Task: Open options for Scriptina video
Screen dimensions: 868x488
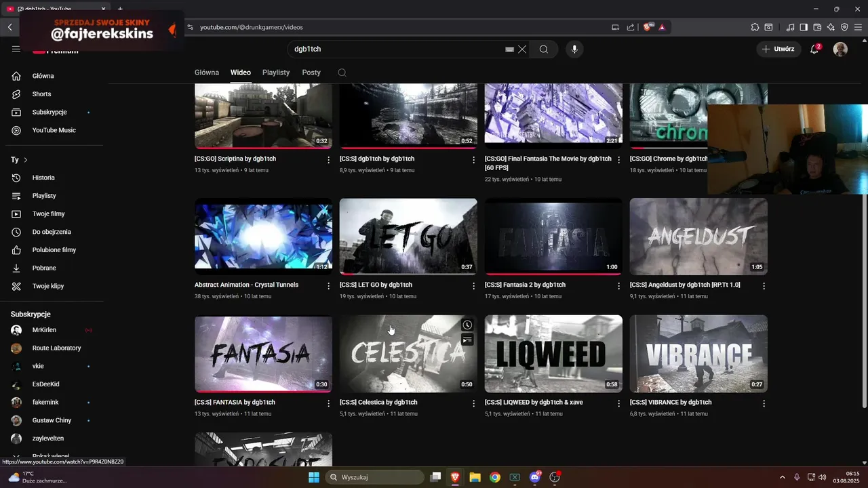Action: (x=329, y=160)
